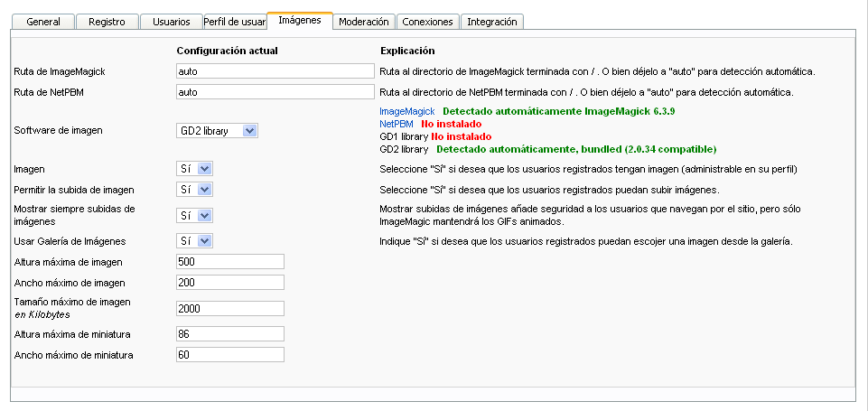Switch to the General tab
Screen dimensions: 868x411
click(x=43, y=22)
